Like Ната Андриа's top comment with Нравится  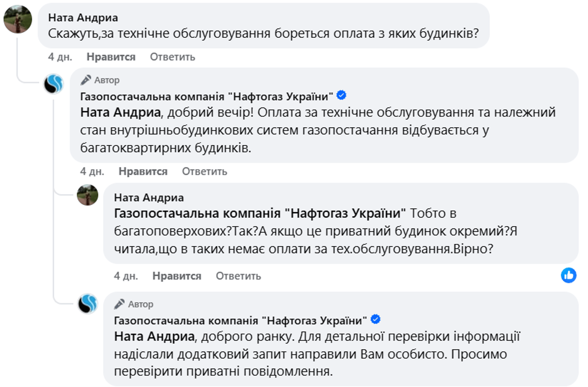click(x=111, y=57)
